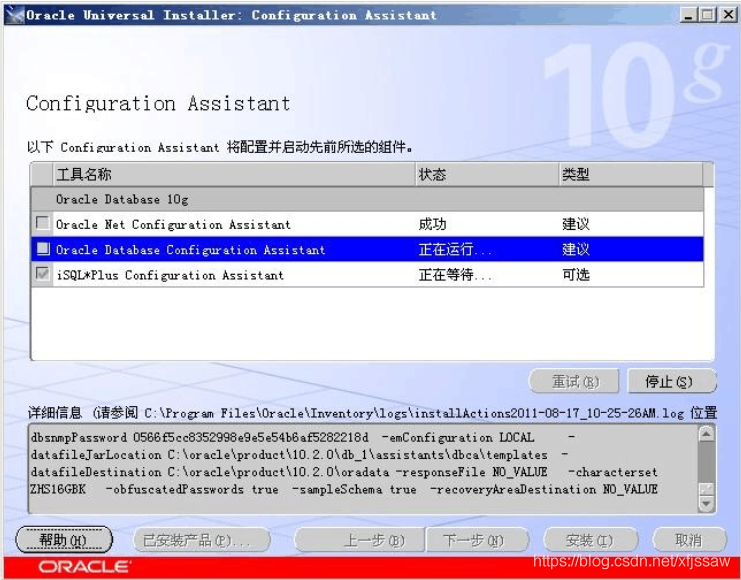Image resolution: width=741 pixels, height=580 pixels.
Task: Click the 重试(R) retry button
Action: click(x=574, y=381)
